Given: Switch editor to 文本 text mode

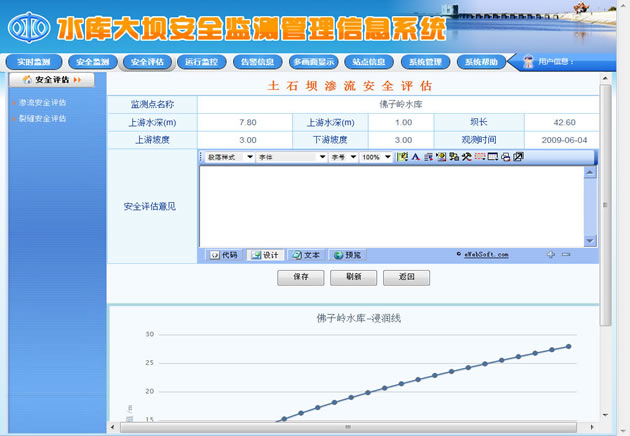Looking at the screenshot, I should pos(306,255).
